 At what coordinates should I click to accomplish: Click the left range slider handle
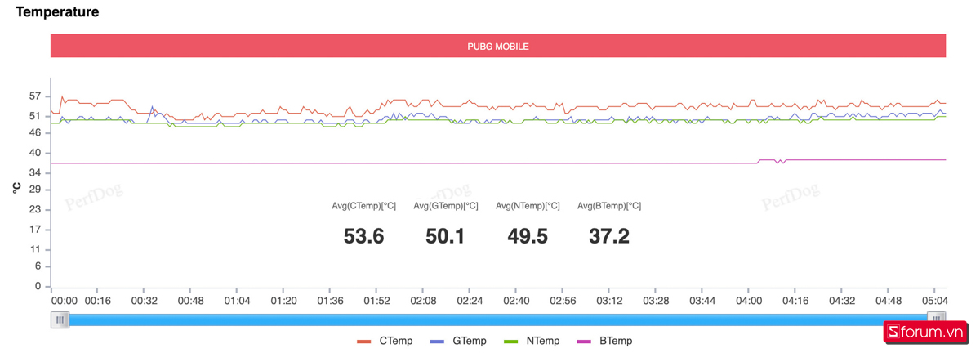point(60,320)
